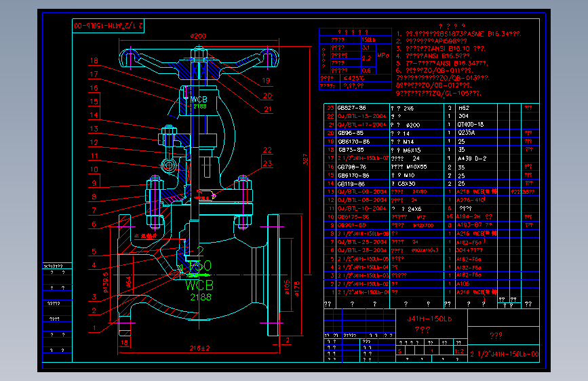The width and height of the screenshot is (588, 381).
Task: Click the MPa unit label
Action: [x=383, y=56]
